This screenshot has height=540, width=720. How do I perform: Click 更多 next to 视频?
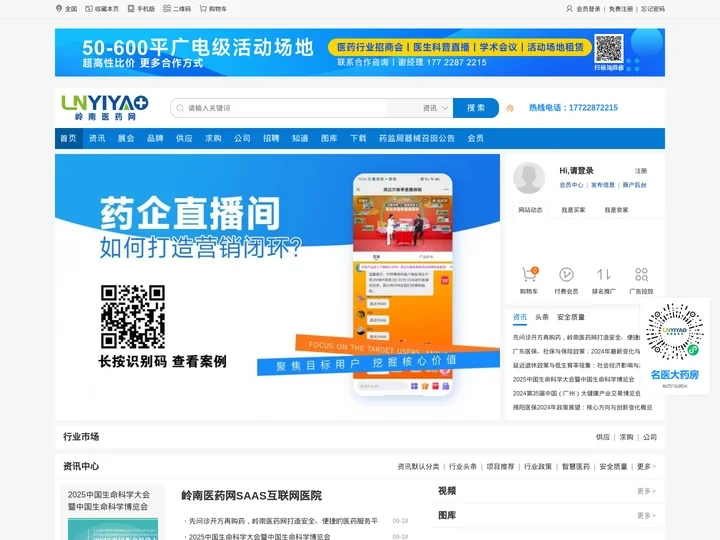coord(646,491)
